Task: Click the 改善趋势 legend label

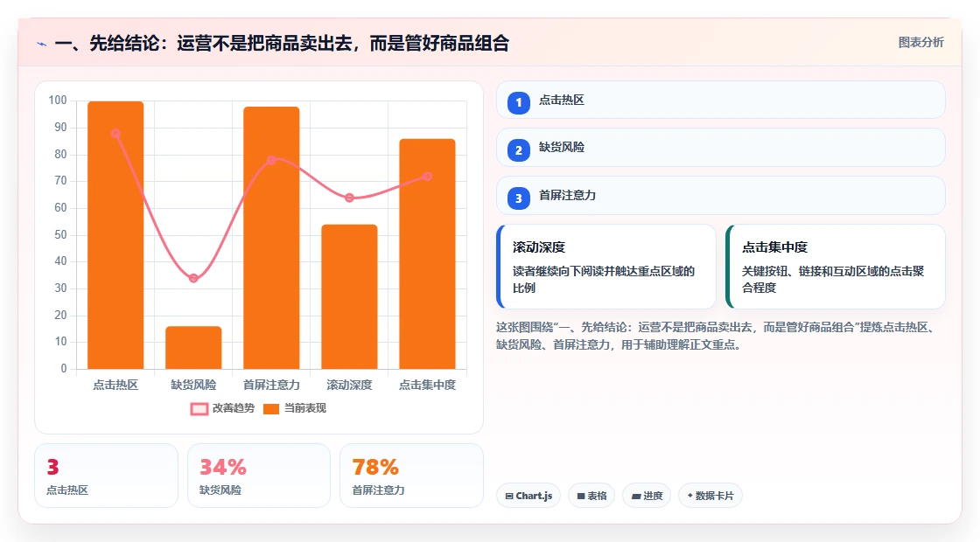Action: tap(233, 408)
